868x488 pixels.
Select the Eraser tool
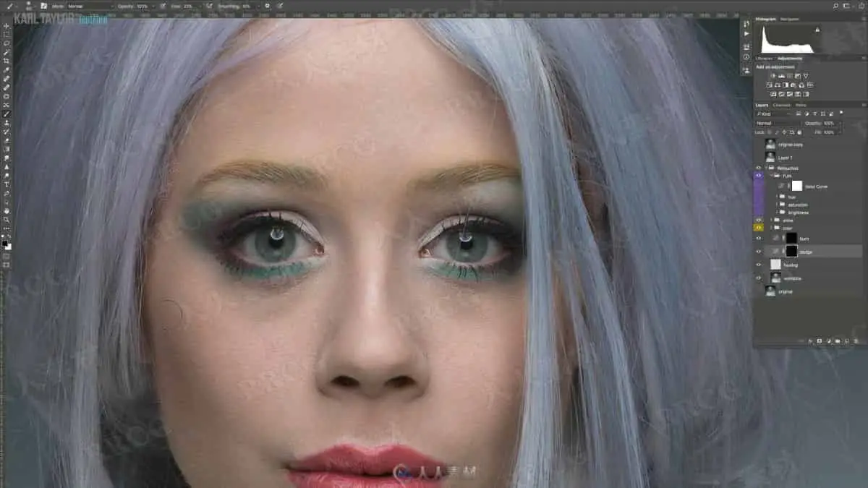7,140
